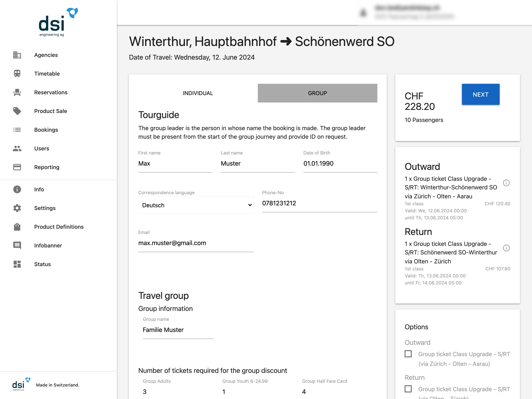The width and height of the screenshot is (532, 399).
Task: Open Timetable via the train icon
Action: tap(17, 74)
